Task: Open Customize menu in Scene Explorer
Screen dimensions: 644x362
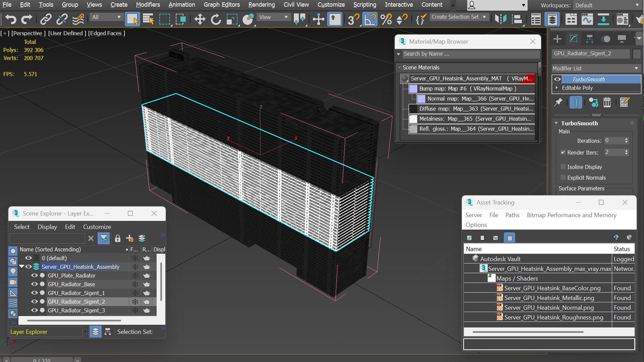Action: tap(97, 227)
